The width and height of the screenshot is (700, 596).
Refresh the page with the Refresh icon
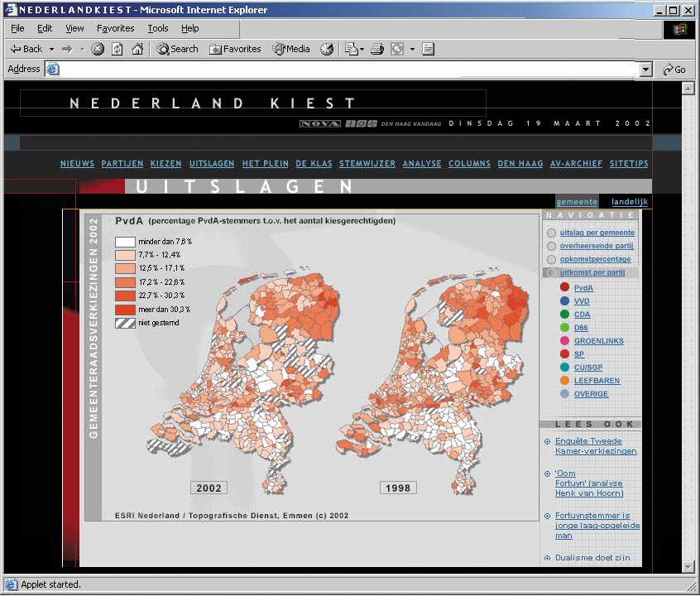tap(117, 49)
